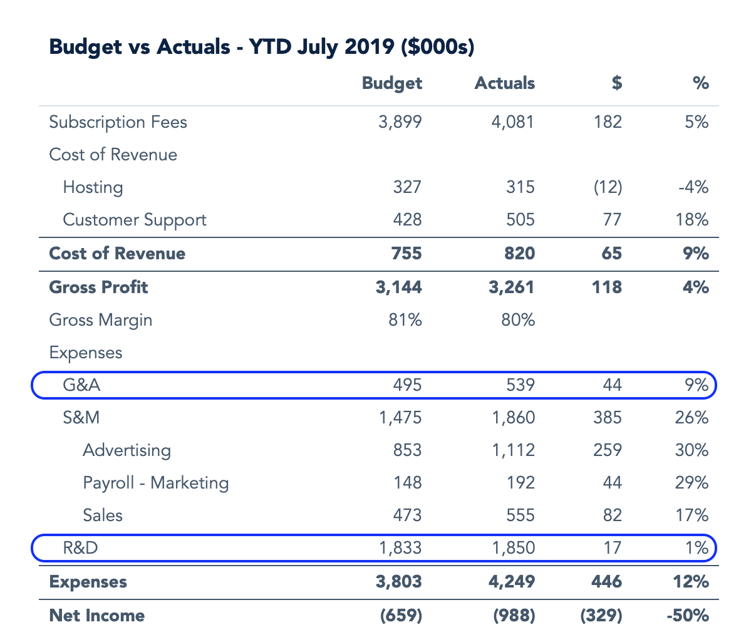Image resolution: width=751 pixels, height=642 pixels.
Task: Click Customer Support actuals value 505
Action: tap(520, 220)
